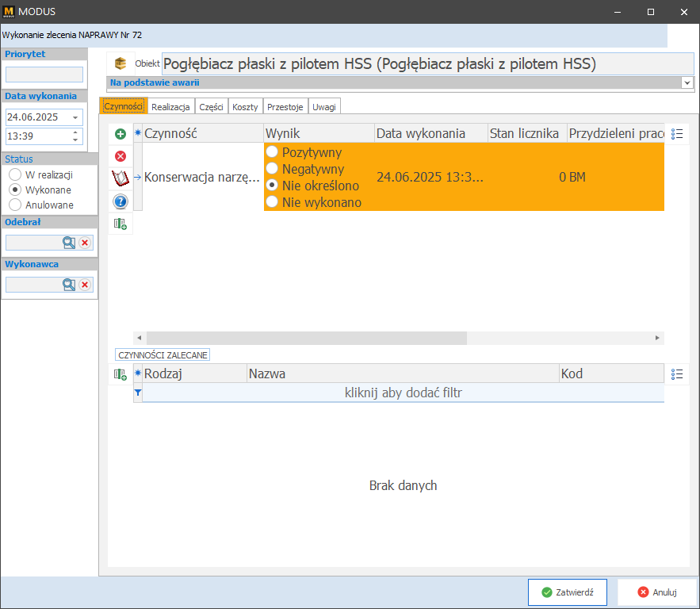Click the blue question mark help icon
The width and height of the screenshot is (700, 609).
[120, 201]
